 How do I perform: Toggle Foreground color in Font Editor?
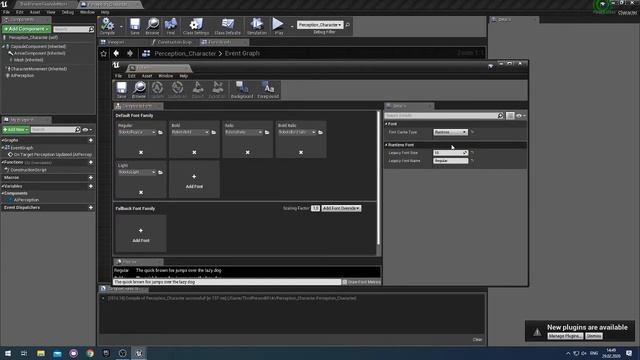pos(268,90)
